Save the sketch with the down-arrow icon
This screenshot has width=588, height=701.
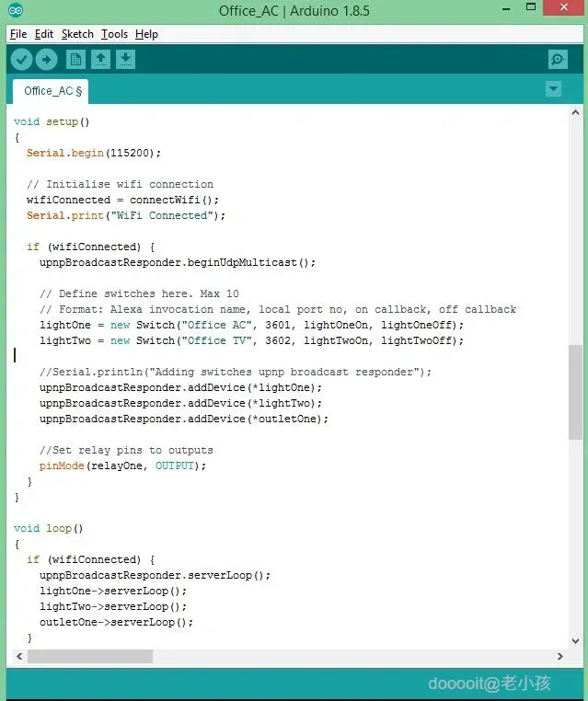[126, 59]
